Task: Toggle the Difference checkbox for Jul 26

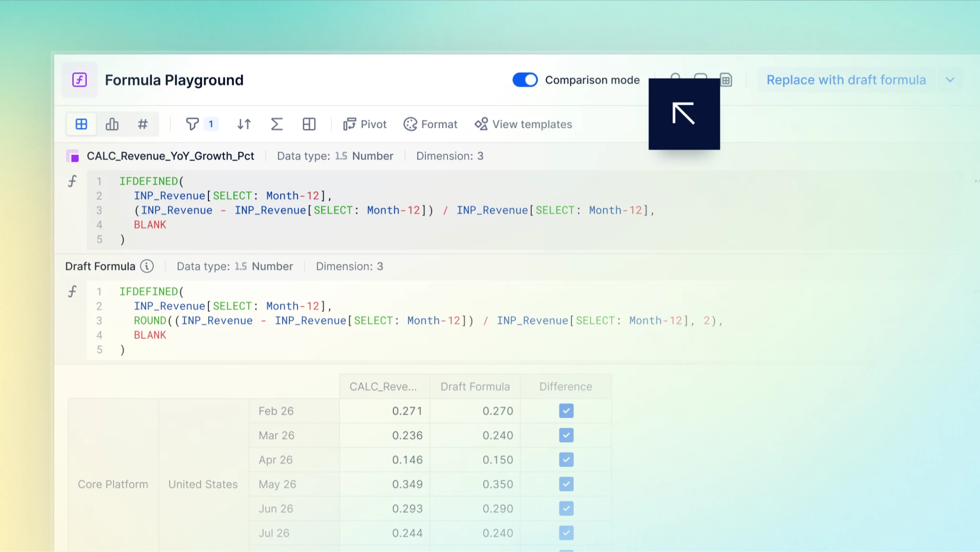Action: pos(566,533)
